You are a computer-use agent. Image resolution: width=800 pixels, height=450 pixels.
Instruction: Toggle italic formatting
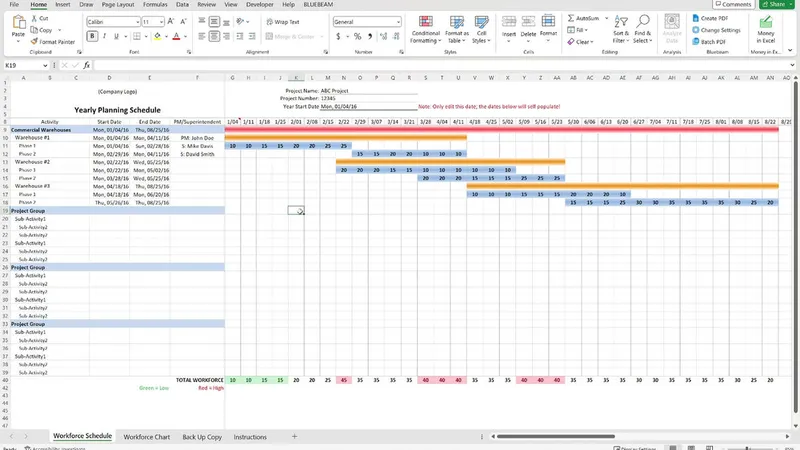click(105, 36)
